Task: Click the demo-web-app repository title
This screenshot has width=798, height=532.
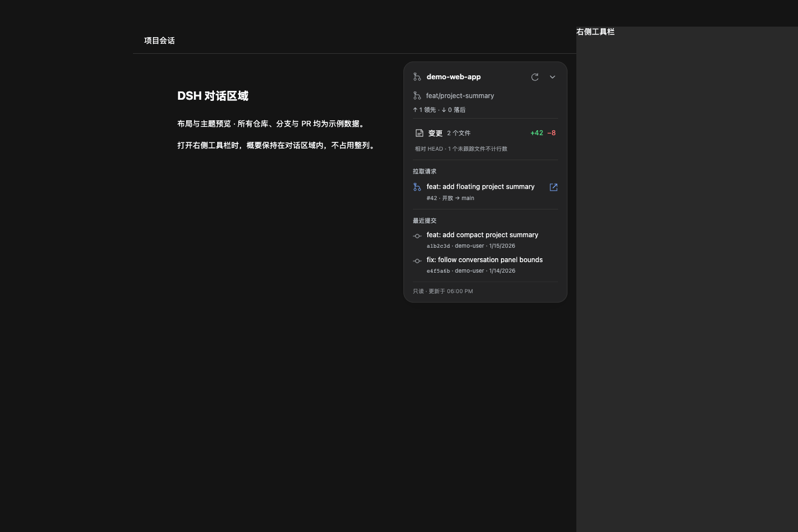Action: click(454, 77)
